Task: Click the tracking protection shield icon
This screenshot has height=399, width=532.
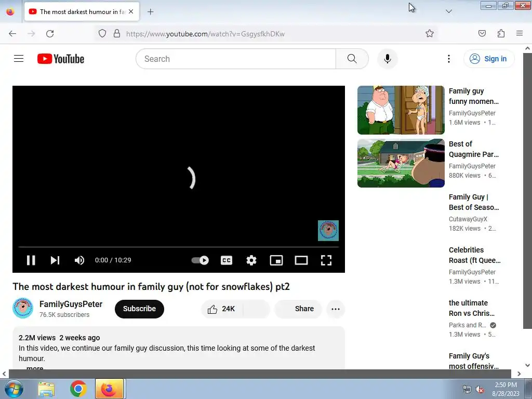Action: click(102, 34)
